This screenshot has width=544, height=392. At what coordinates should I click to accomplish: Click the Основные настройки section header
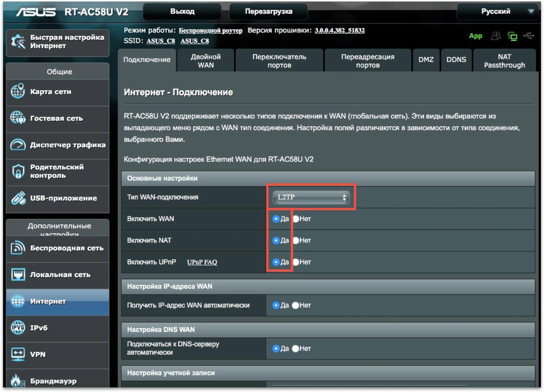point(328,178)
